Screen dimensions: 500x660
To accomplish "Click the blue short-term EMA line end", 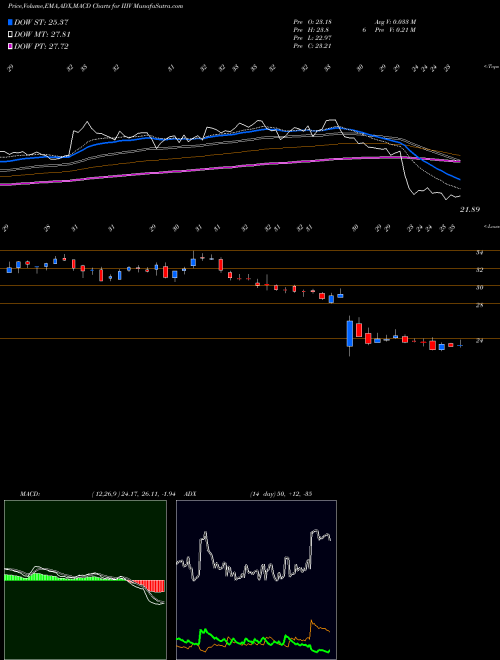I will [x=459, y=179].
